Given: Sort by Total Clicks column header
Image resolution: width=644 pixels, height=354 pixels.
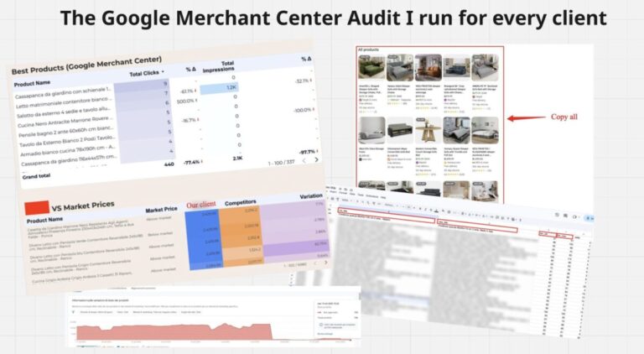Looking at the screenshot, I should click(x=147, y=73).
